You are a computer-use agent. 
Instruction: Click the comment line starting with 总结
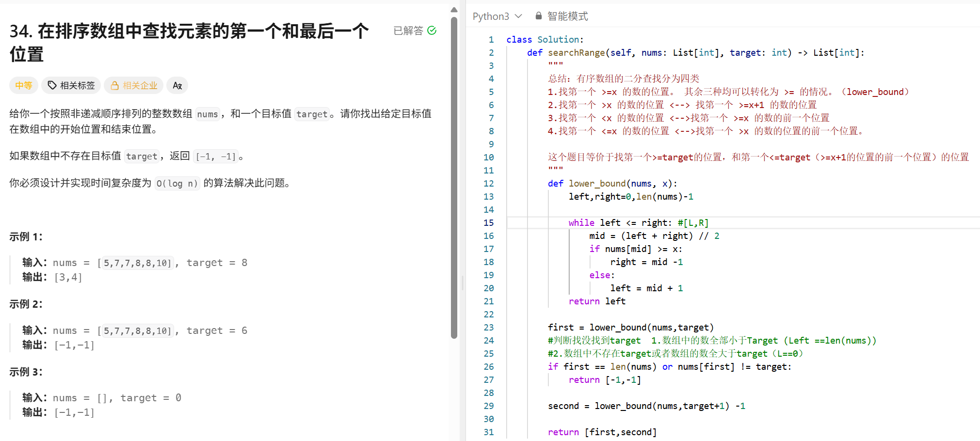624,79
